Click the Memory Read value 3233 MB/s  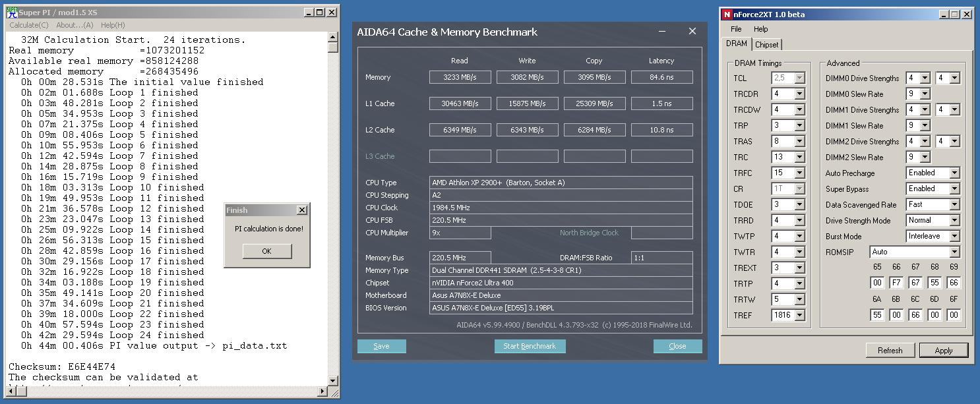[x=460, y=77]
